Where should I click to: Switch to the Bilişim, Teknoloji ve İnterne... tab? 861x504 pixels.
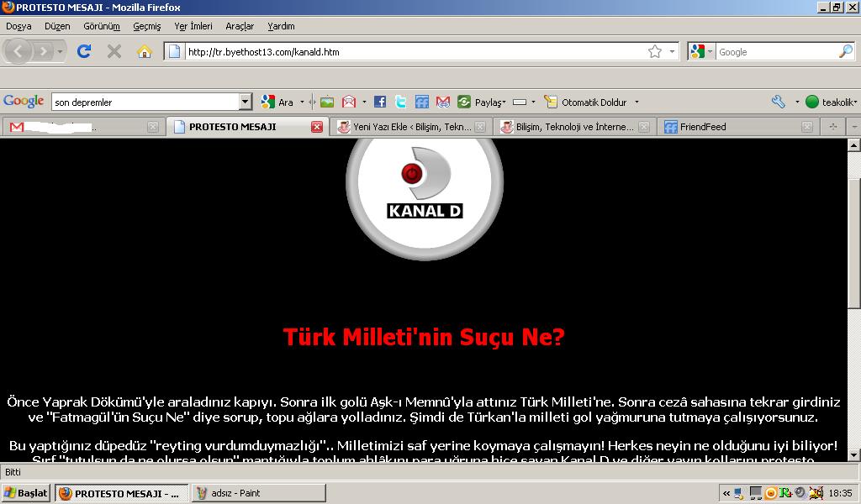574,127
